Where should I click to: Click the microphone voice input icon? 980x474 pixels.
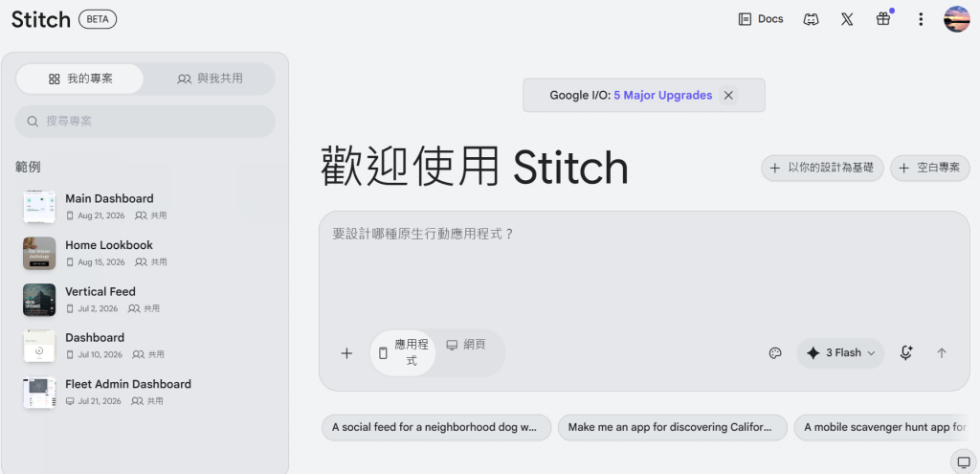pos(906,353)
